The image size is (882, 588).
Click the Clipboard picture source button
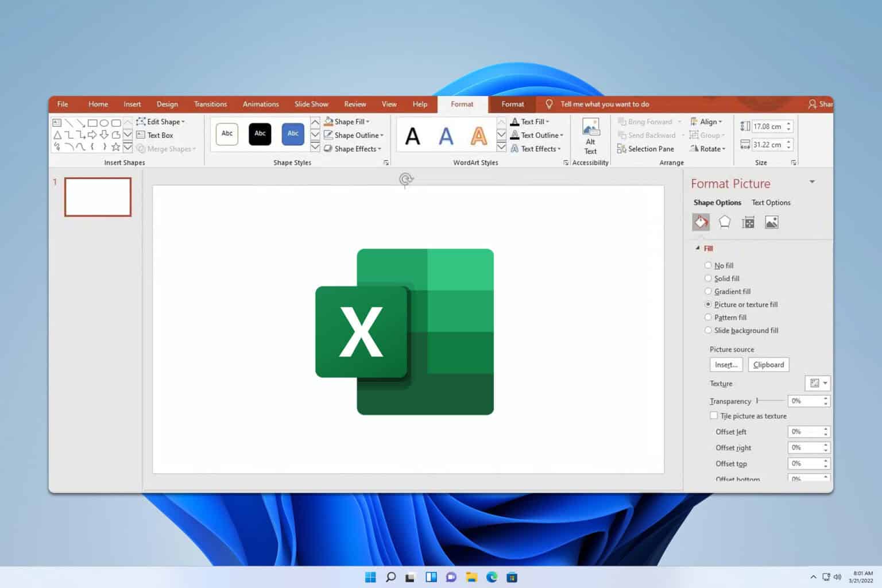(x=768, y=365)
